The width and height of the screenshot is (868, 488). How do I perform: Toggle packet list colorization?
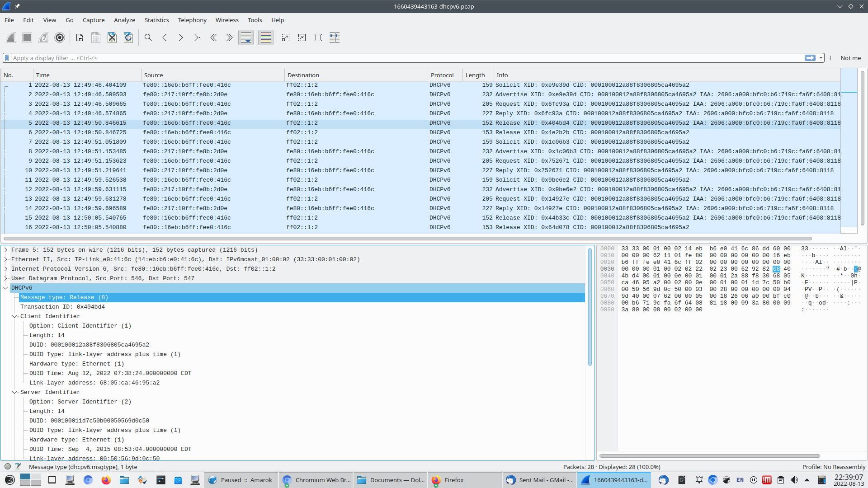tap(266, 38)
